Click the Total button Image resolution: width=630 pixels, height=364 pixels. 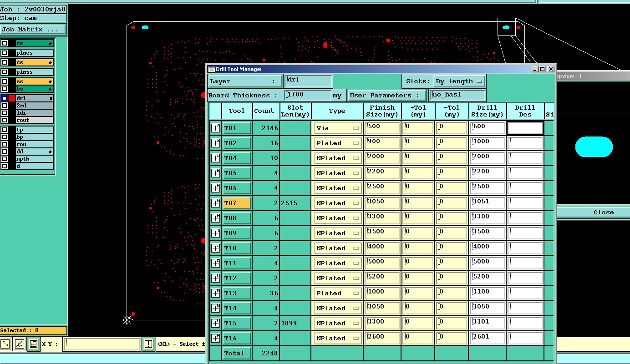[237, 353]
